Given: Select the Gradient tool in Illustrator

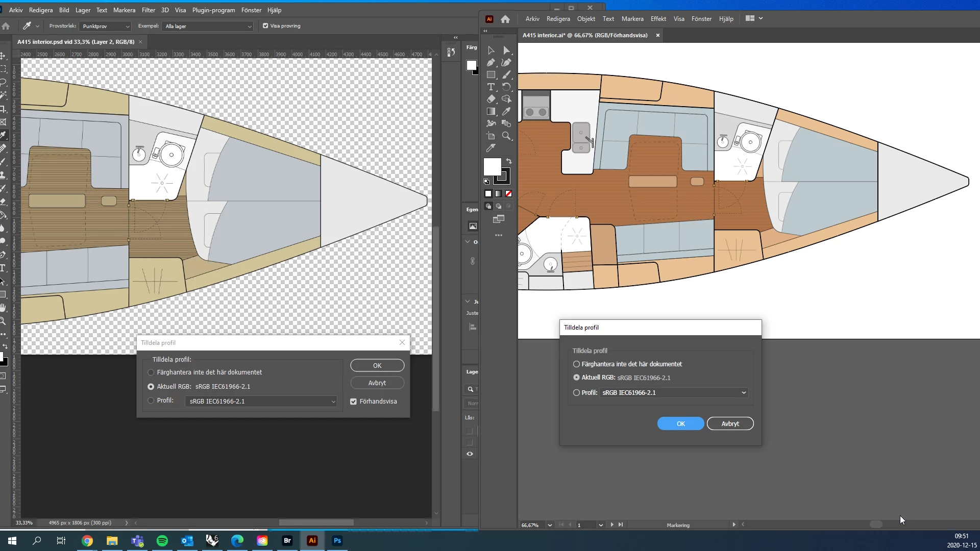Looking at the screenshot, I should (x=491, y=111).
